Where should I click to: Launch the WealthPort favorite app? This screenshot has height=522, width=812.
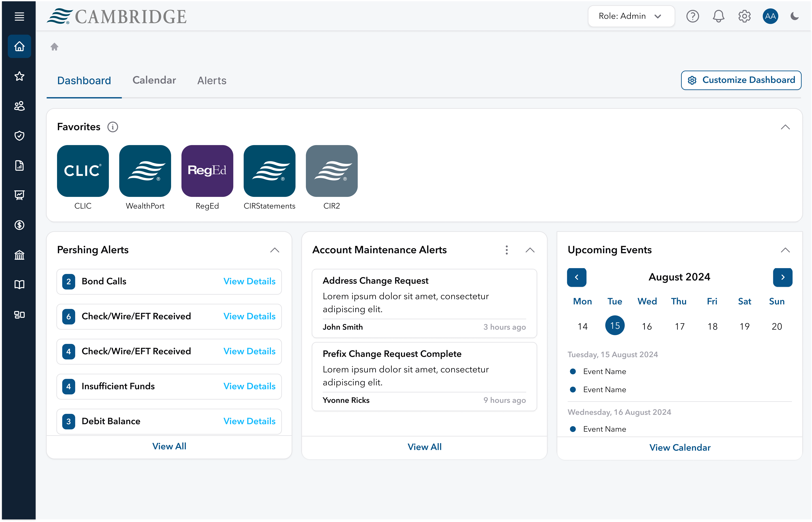pos(145,171)
